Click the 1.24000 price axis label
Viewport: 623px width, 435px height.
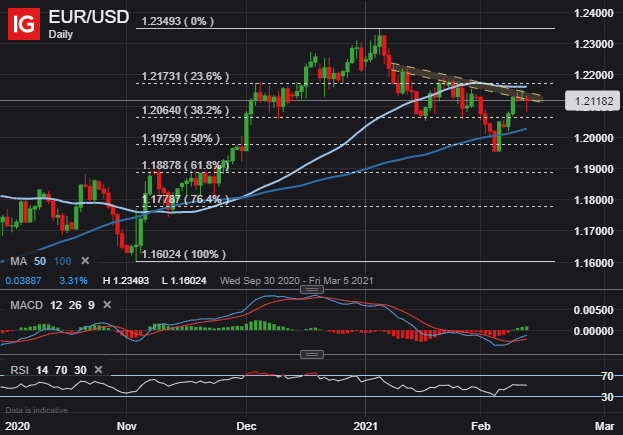[x=594, y=13]
